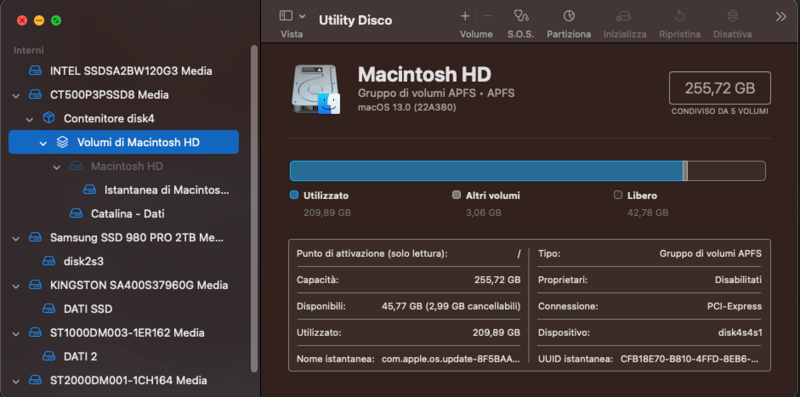Collapse KINGSTON SA400S37960G Media disk
This screenshot has height=397, width=800.
[16, 286]
